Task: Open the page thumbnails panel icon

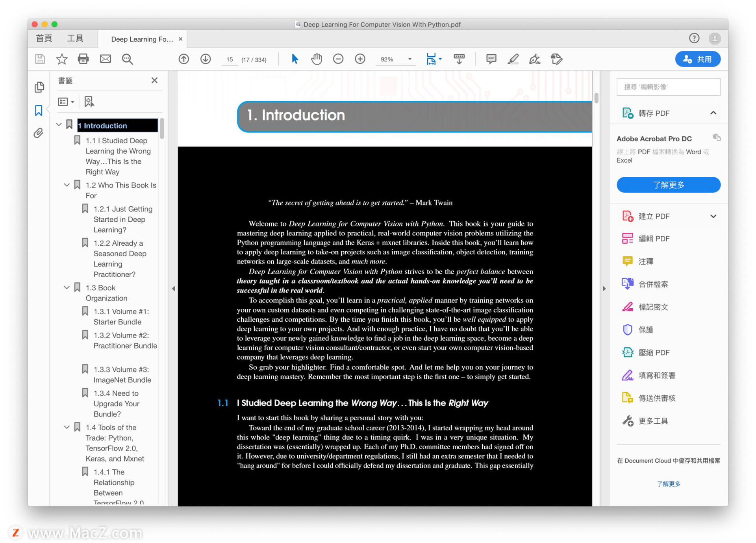Action: [39, 87]
